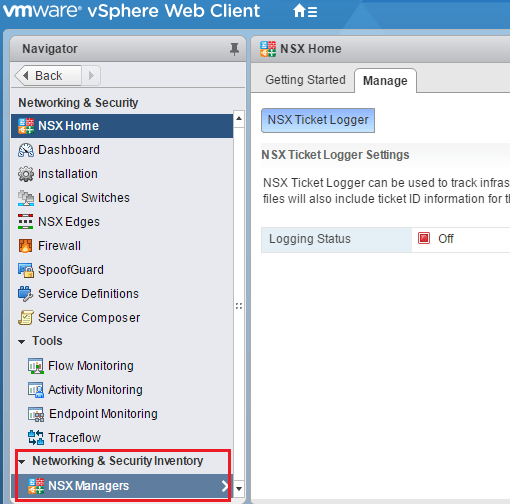Open Service Definitions icon
Viewport: 510px width, 504px height.
pos(26,294)
